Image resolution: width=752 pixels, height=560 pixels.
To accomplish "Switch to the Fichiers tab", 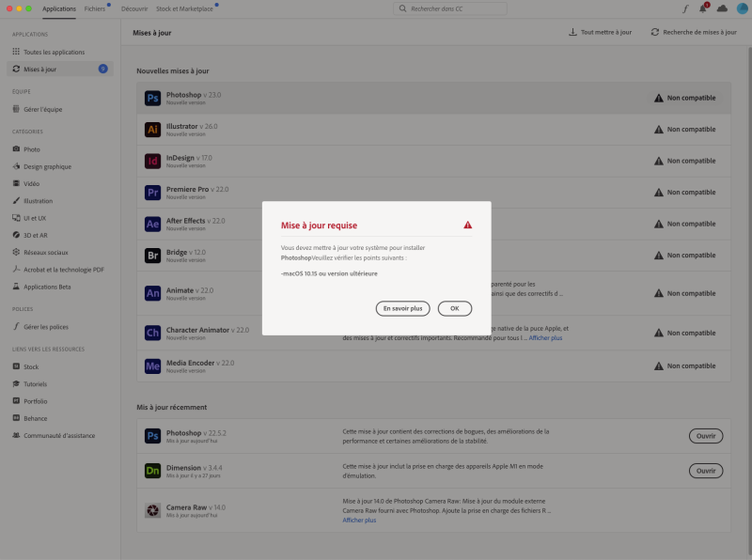I will [95, 8].
